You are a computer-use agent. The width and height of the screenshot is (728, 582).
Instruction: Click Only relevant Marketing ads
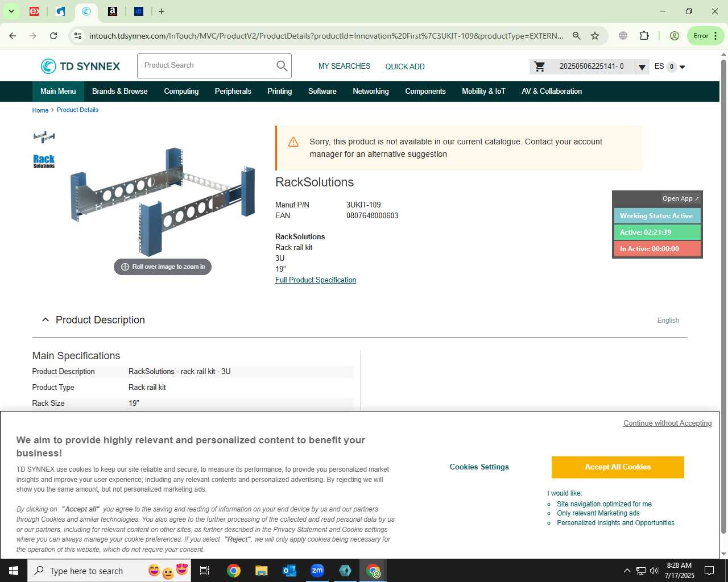point(598,513)
